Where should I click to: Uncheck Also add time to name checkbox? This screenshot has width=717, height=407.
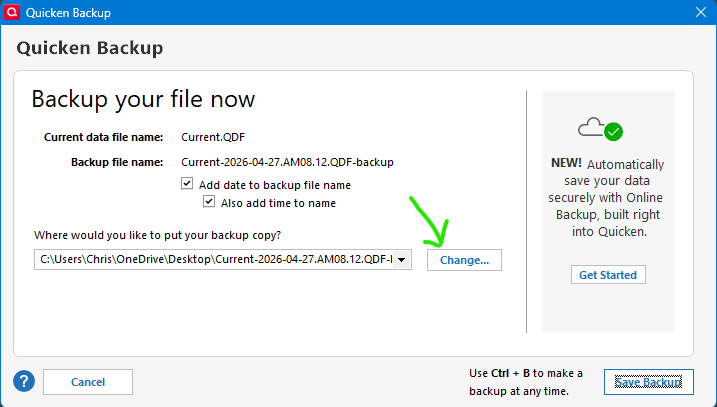tap(209, 202)
